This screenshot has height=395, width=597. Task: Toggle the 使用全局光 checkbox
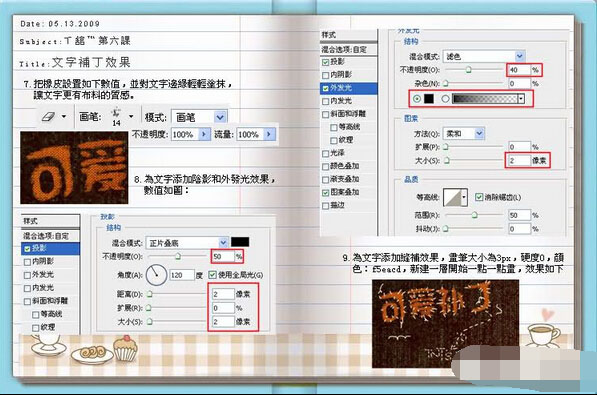tap(212, 275)
